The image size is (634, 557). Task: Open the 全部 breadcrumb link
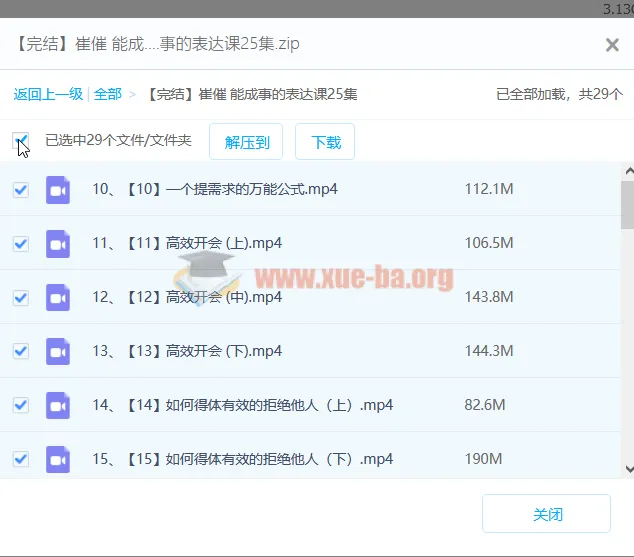pos(108,94)
